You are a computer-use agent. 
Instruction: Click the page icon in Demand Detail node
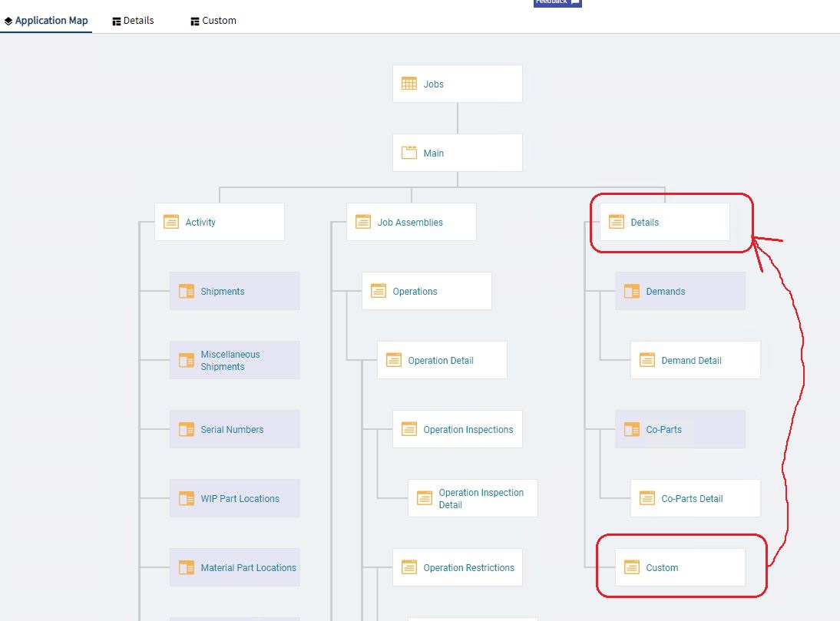click(647, 360)
